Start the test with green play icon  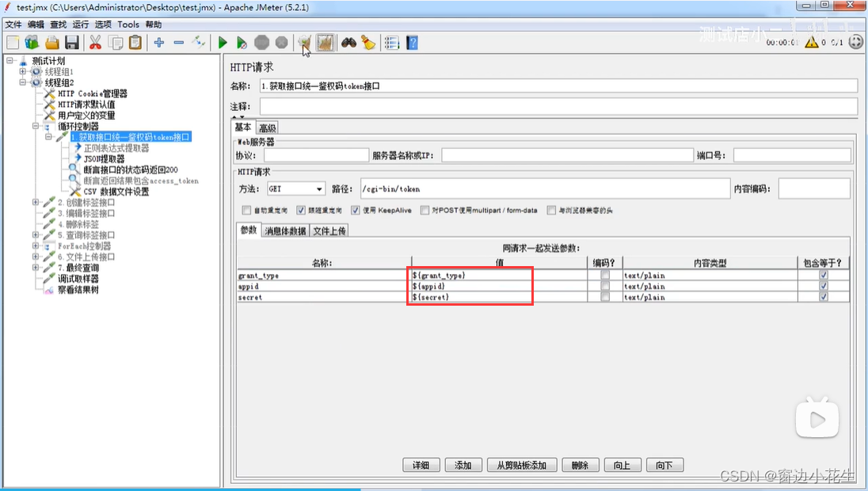[223, 43]
